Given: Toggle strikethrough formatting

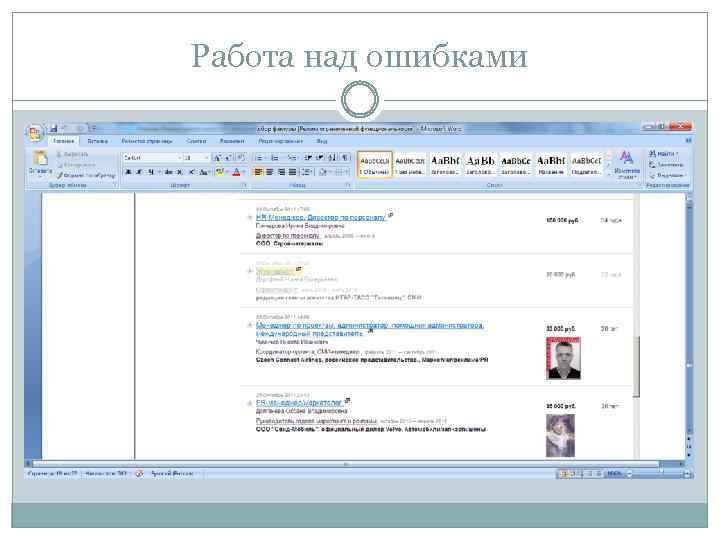Looking at the screenshot, I should (x=169, y=172).
